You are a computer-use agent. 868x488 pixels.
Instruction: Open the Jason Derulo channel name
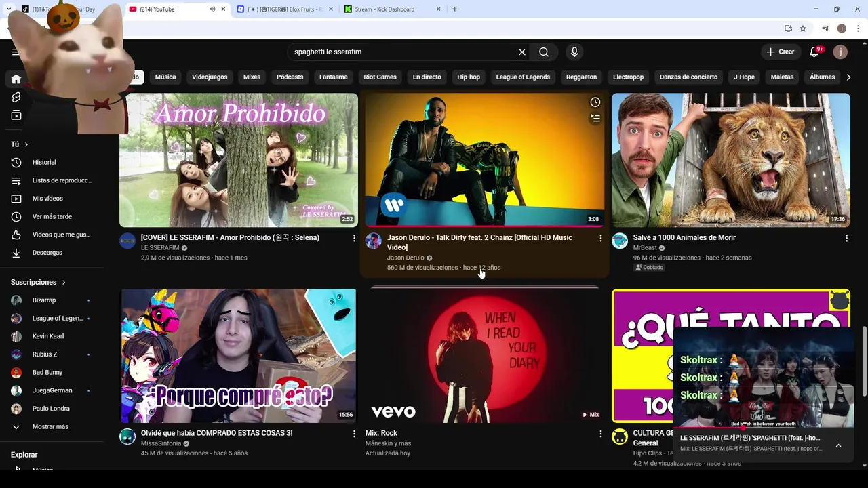point(406,258)
